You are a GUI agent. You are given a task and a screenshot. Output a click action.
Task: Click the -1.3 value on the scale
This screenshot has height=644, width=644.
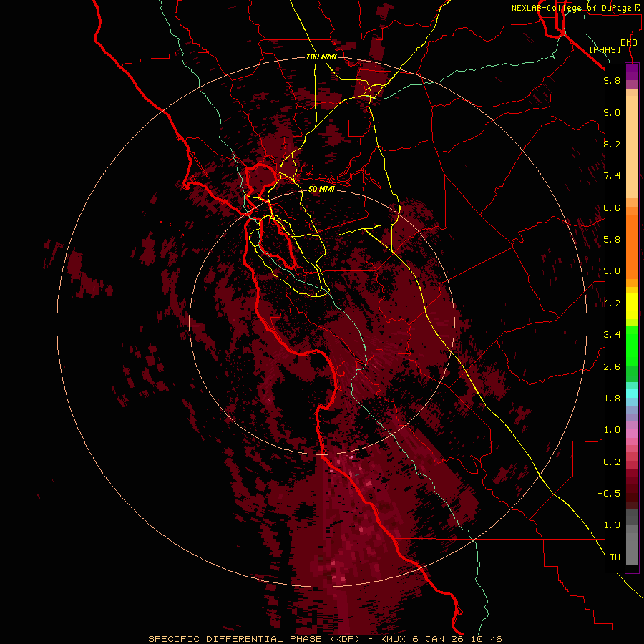pos(609,525)
